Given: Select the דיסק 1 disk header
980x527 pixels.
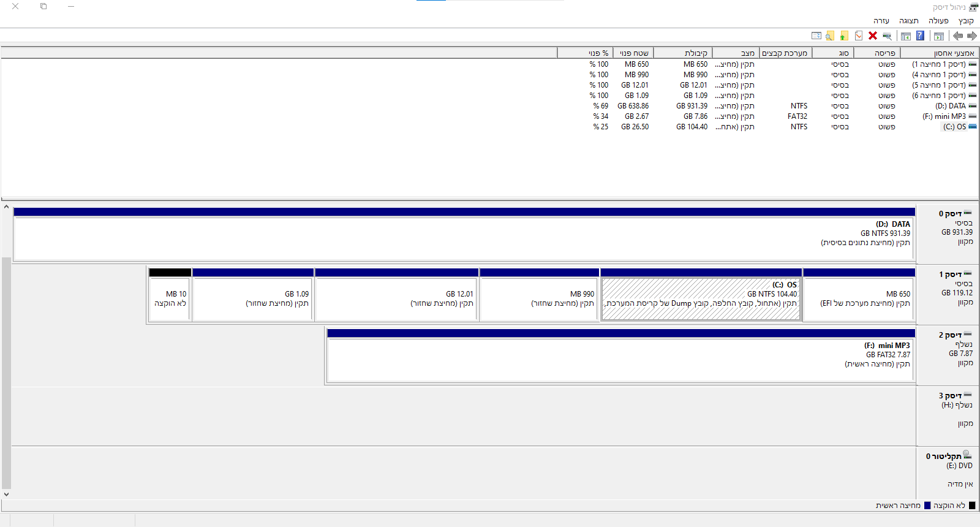Looking at the screenshot, I should pyautogui.click(x=948, y=294).
